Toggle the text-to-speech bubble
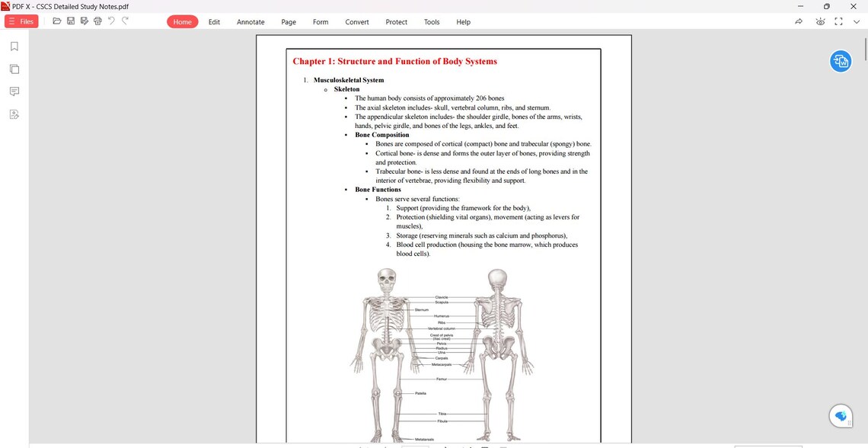 tap(840, 415)
